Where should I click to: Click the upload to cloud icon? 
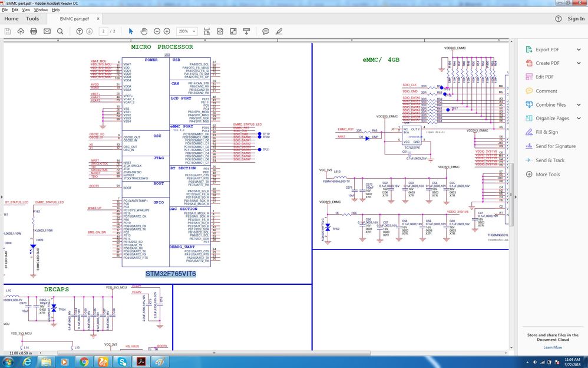pos(21,31)
